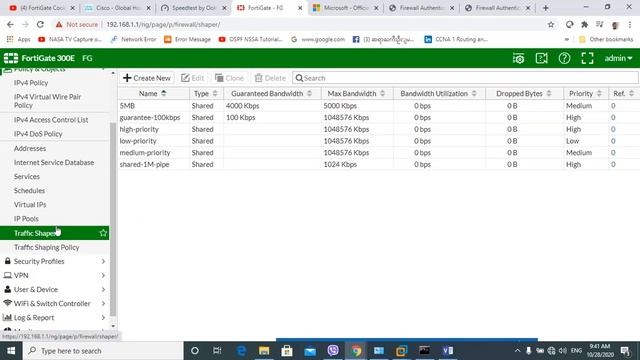This screenshot has height=360, width=640.
Task: Open Schedules in sidebar
Action: [29, 191]
